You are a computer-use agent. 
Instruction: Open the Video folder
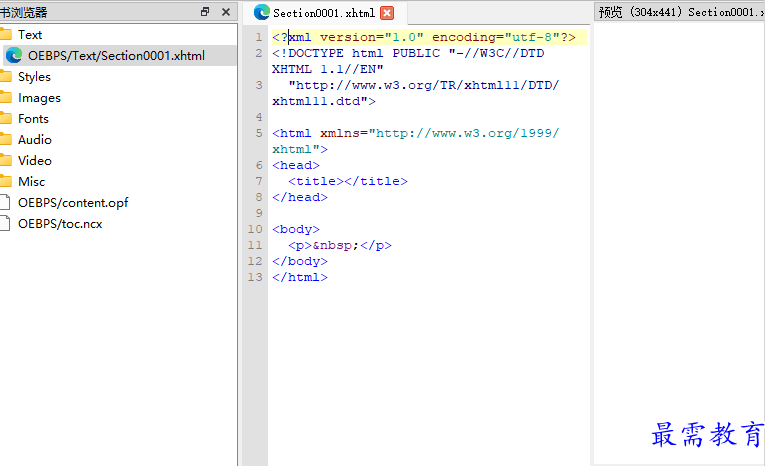tap(35, 161)
